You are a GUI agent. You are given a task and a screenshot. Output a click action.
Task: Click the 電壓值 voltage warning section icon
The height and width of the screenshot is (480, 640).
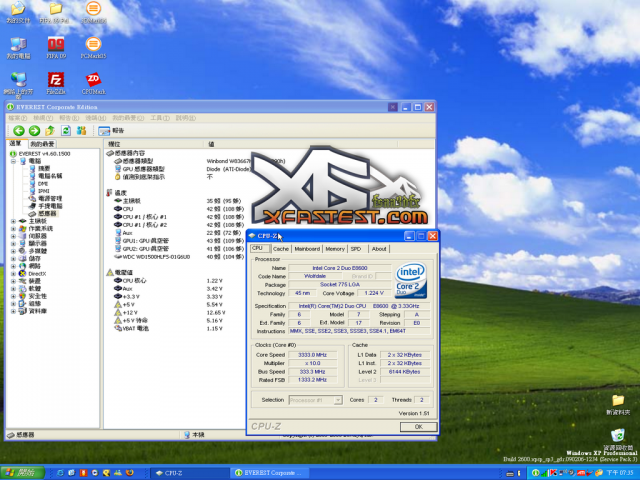tap(110, 272)
